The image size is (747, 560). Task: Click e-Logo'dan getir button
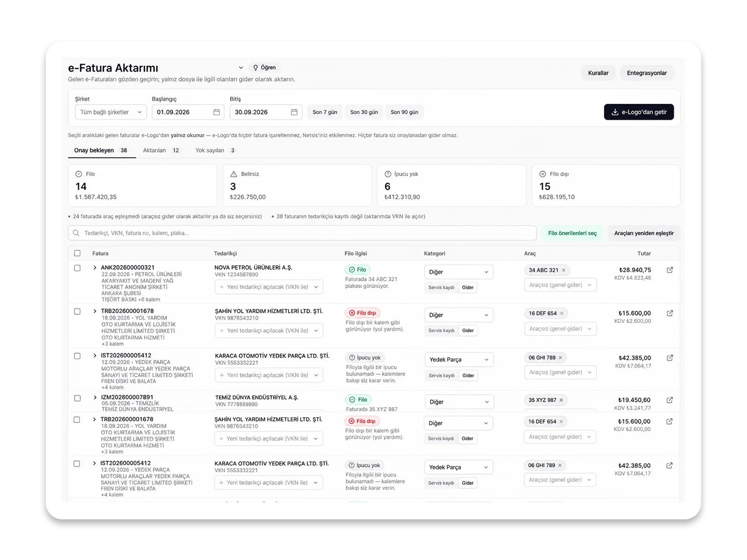[x=639, y=112]
